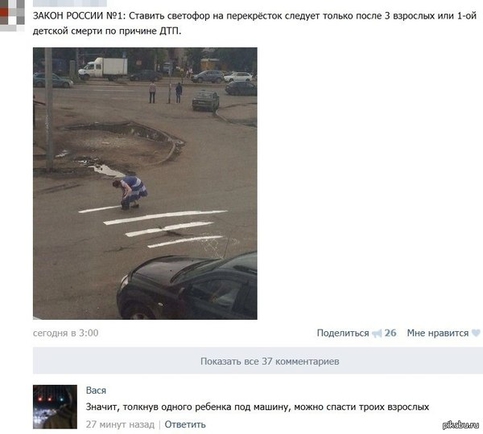The image size is (483, 434).
Task: Click the share count number 26
Action: coord(390,333)
